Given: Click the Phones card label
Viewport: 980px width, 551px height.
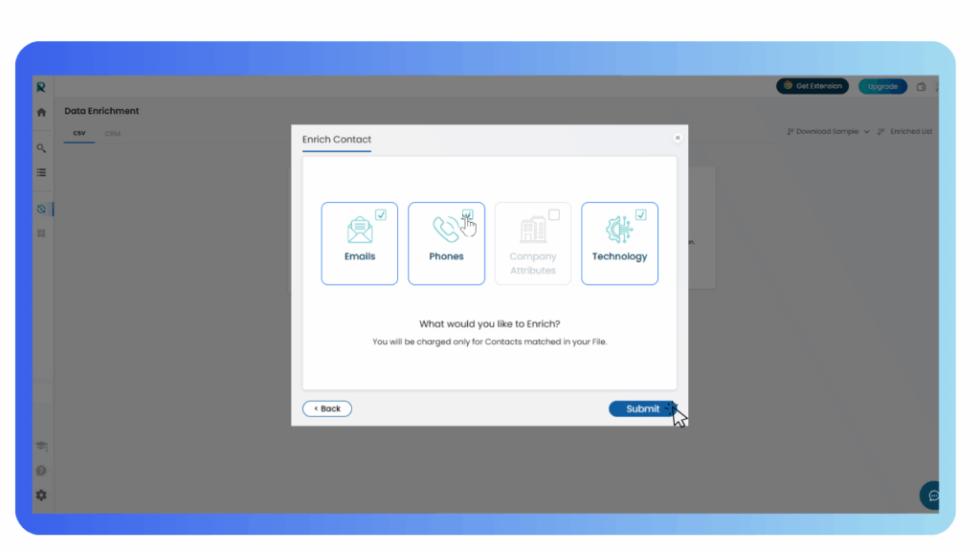Looking at the screenshot, I should (x=446, y=256).
